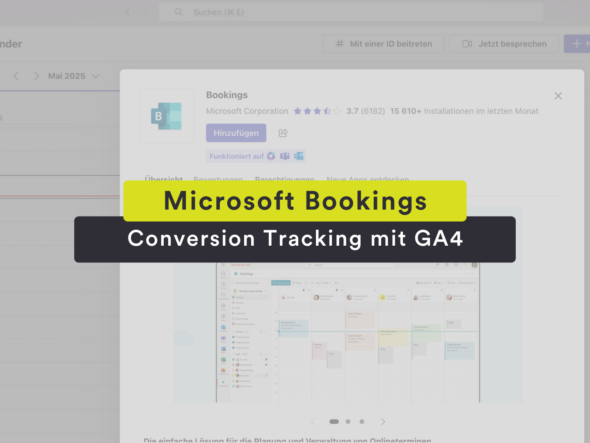Select the third carousel page dot
The height and width of the screenshot is (443, 590).
(362, 422)
